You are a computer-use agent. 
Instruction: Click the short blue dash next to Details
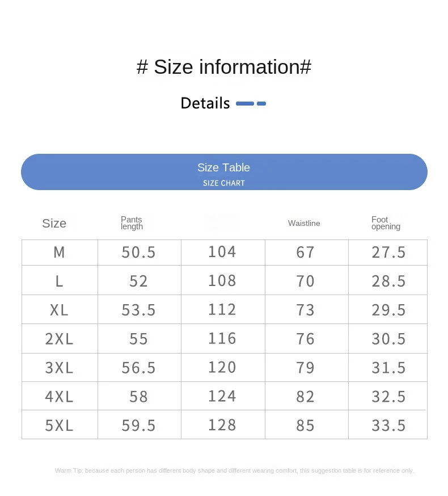click(261, 103)
